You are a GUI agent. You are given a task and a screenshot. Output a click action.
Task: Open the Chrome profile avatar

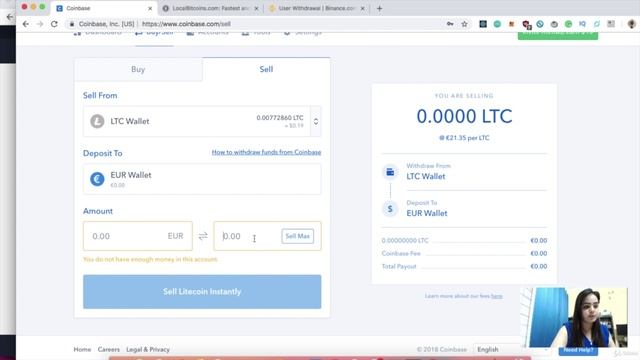(x=631, y=24)
